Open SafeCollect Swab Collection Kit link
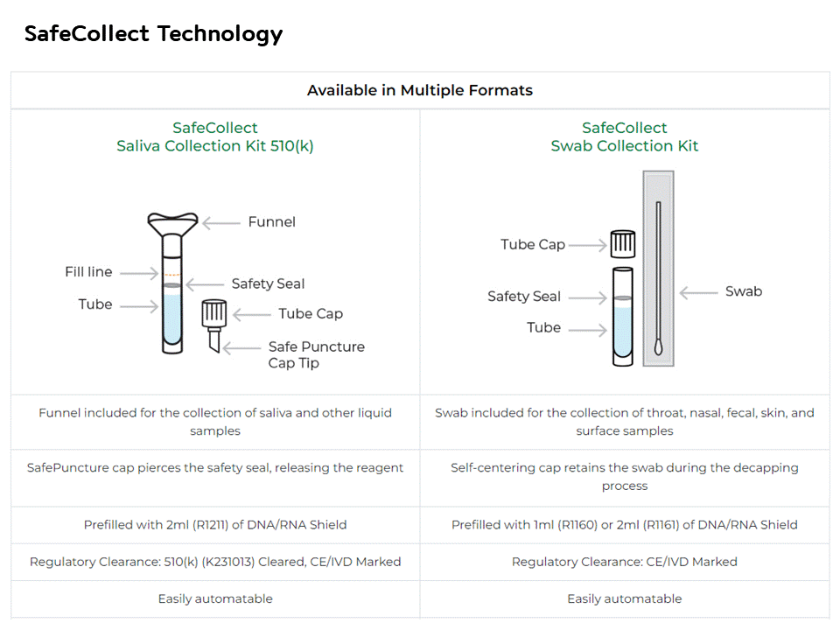840x630 pixels. point(625,136)
